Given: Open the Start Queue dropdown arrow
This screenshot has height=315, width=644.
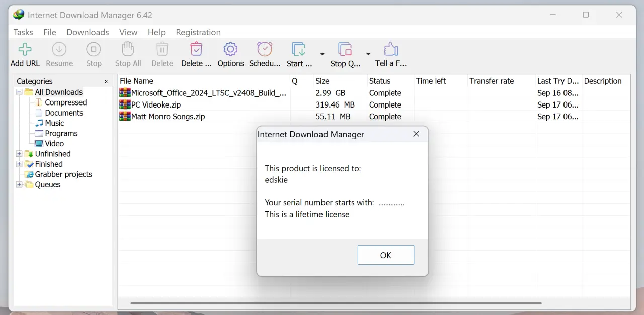Looking at the screenshot, I should [322, 54].
